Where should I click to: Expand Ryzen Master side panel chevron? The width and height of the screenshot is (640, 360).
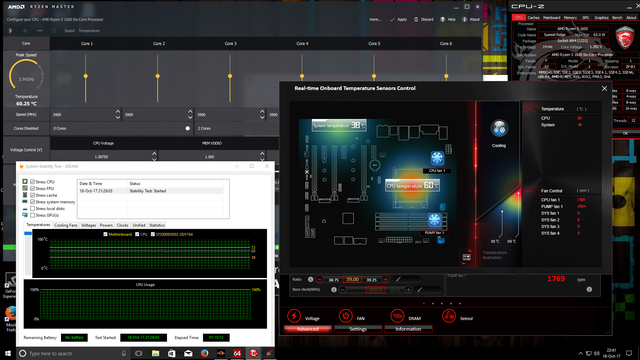pos(10,31)
